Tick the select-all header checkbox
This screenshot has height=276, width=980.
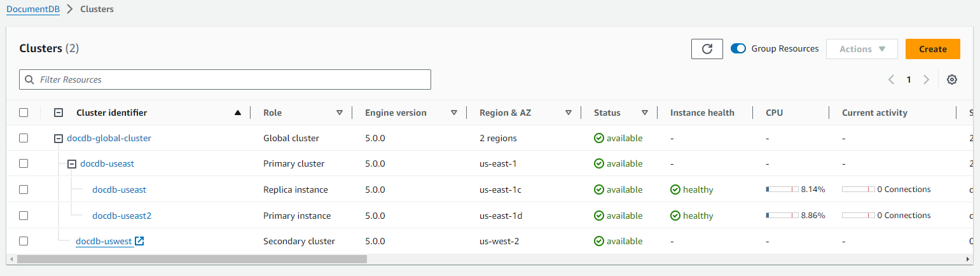[24, 113]
